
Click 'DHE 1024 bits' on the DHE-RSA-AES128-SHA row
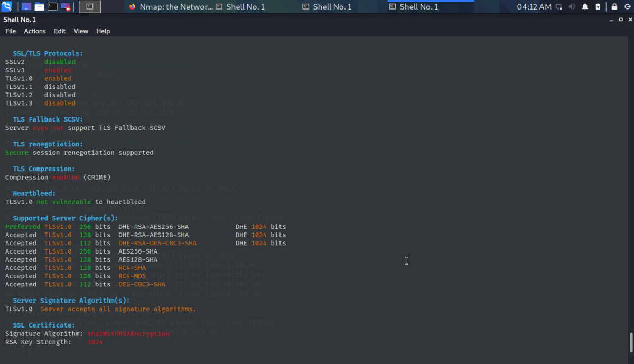[x=261, y=235]
